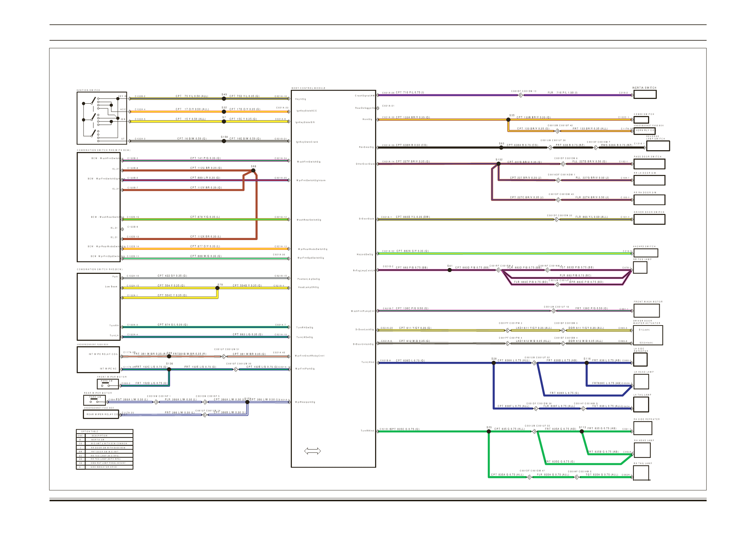Click the Front Wash Motor component box
The height and width of the screenshot is (535, 756).
coord(646,311)
